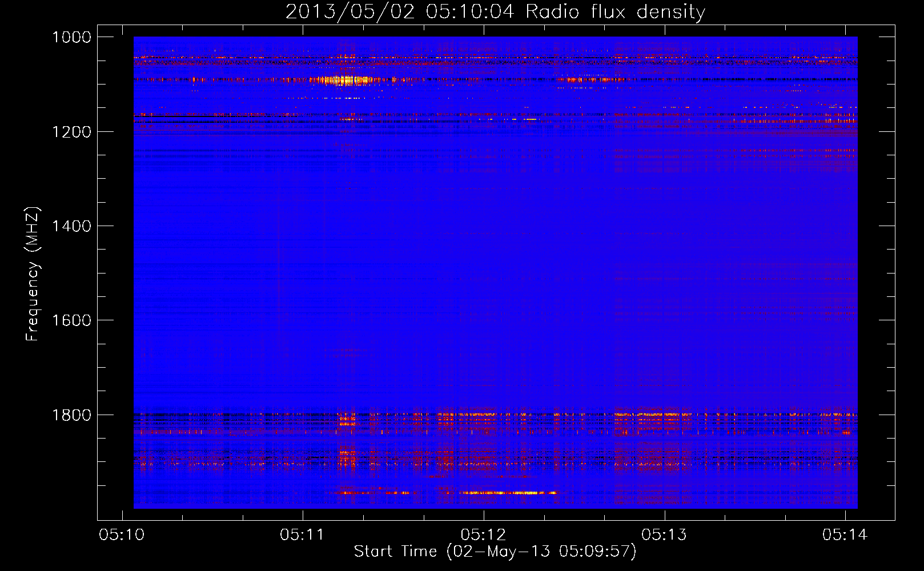The height and width of the screenshot is (571, 924).
Task: Click the 'Frequency (MHZ)' y-axis label
Action: tap(33, 274)
